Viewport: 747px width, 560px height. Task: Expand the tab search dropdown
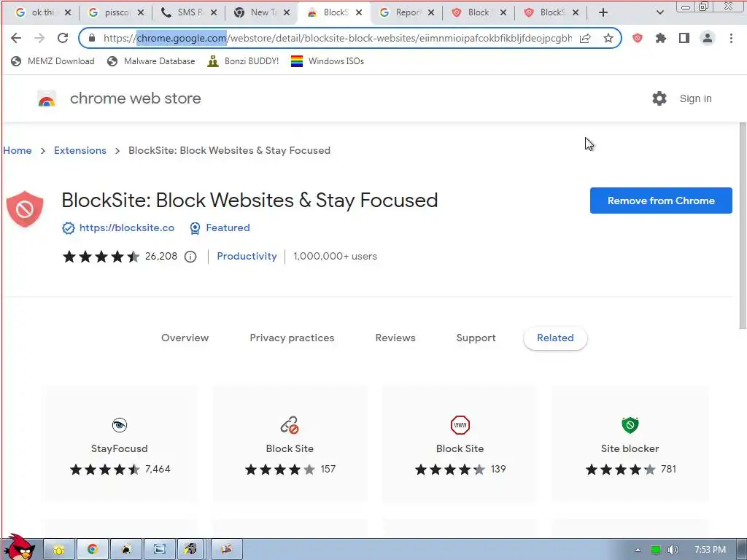(659, 12)
